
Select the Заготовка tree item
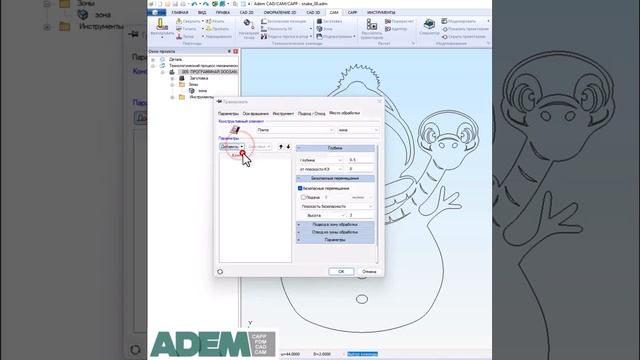pyautogui.click(x=199, y=78)
